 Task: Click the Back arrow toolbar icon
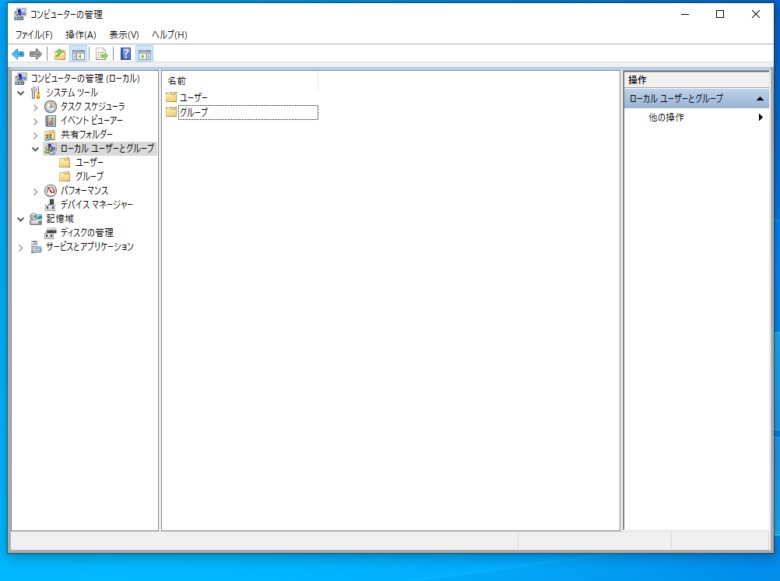pyautogui.click(x=18, y=54)
